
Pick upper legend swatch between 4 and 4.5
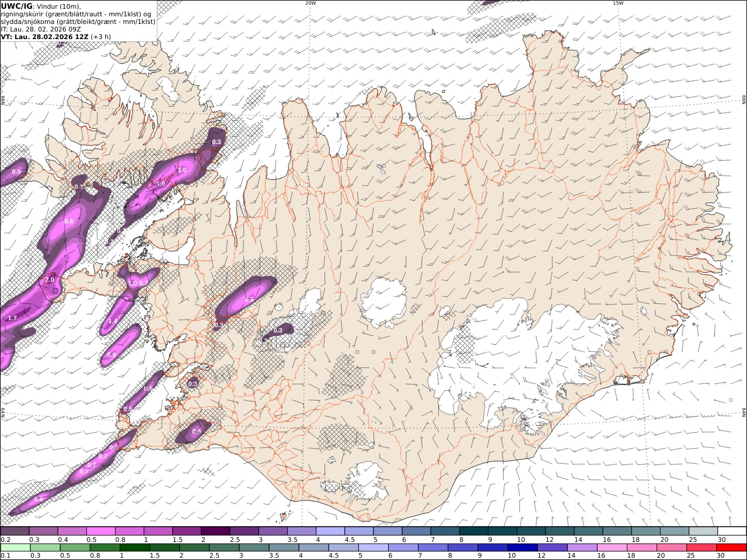[x=330, y=531]
